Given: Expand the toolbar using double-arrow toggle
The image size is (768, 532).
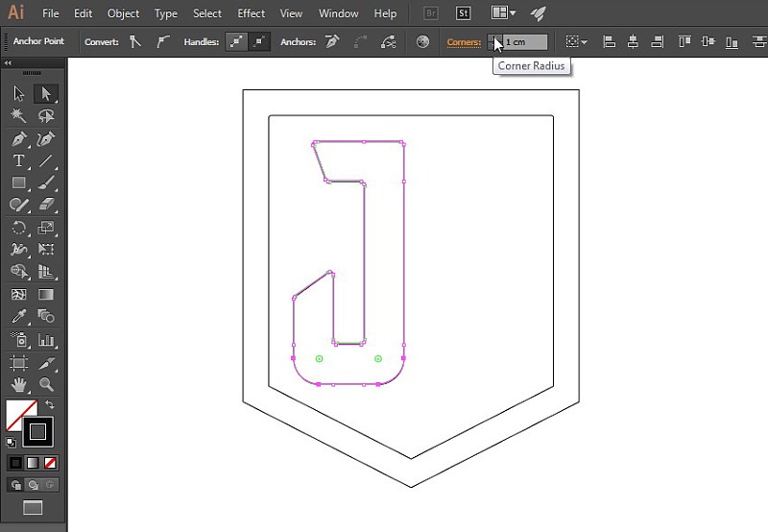Looking at the screenshot, I should tap(8, 62).
